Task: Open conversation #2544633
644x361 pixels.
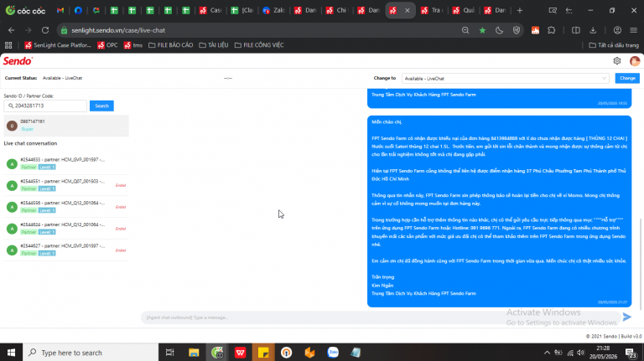Action: pos(66,163)
